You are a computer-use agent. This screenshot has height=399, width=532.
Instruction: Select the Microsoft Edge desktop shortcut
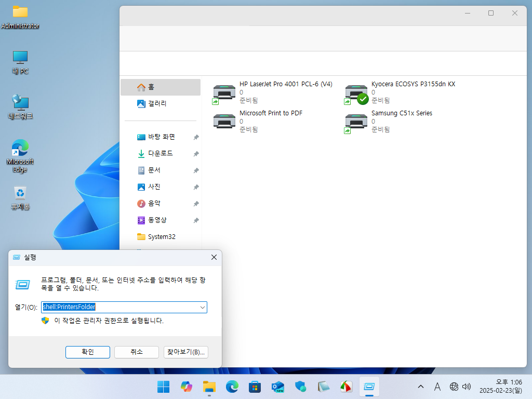coord(20,156)
